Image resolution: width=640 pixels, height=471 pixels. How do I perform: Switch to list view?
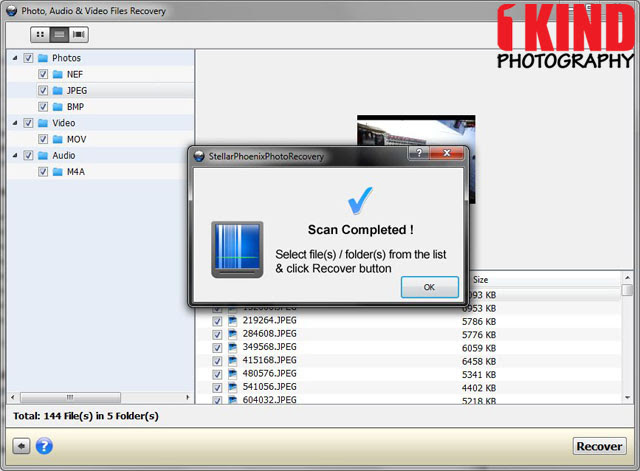(x=59, y=35)
